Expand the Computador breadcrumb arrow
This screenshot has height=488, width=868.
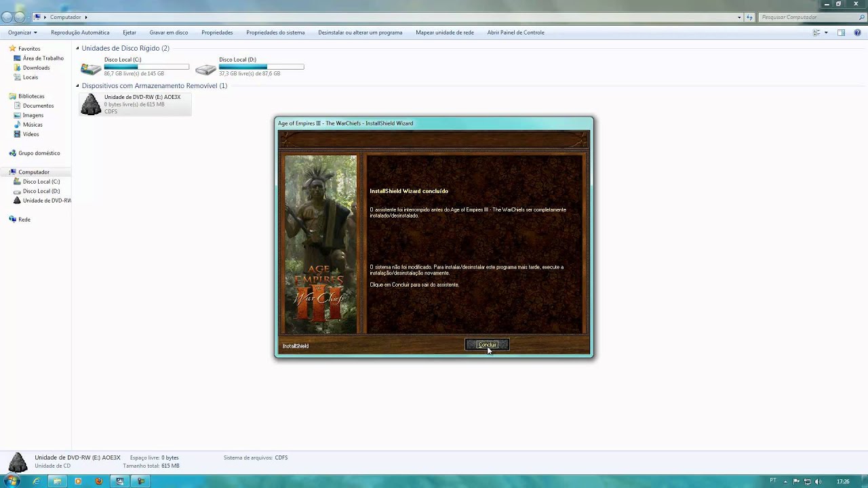pyautogui.click(x=86, y=17)
